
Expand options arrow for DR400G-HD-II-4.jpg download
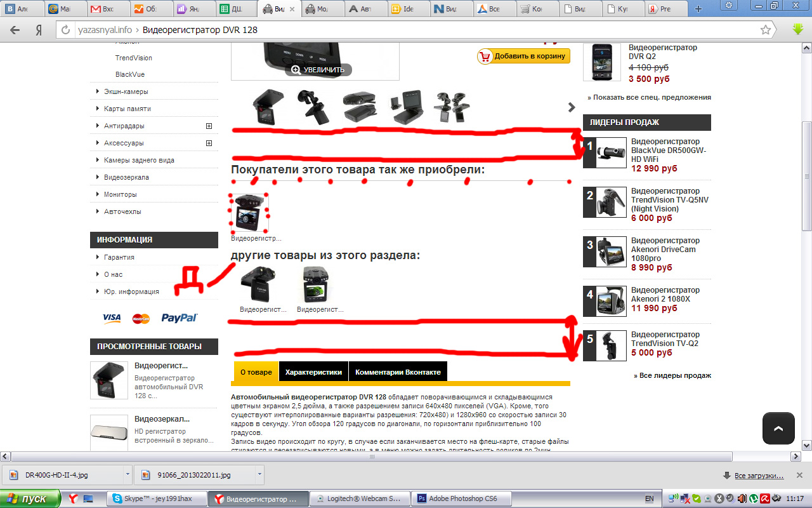128,475
